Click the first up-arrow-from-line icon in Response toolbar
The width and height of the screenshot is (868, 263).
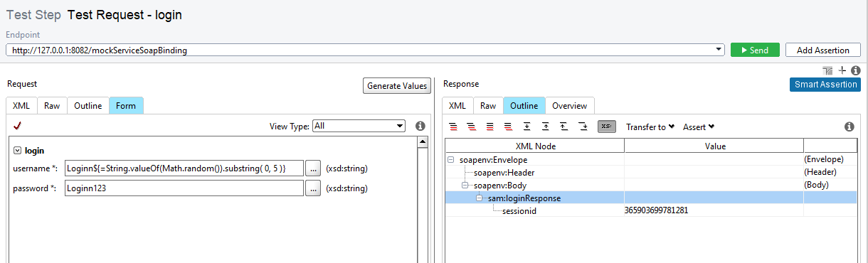click(x=546, y=127)
